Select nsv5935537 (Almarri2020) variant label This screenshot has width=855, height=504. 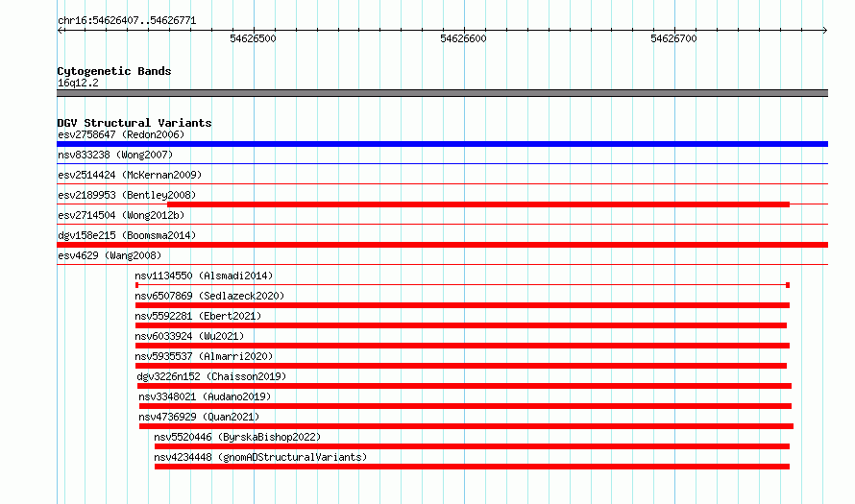coord(204,356)
